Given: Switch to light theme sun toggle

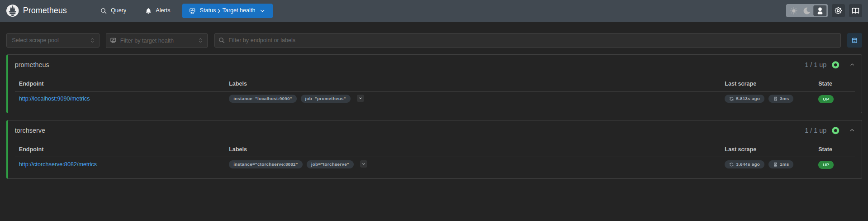Looking at the screenshot, I should [x=794, y=11].
